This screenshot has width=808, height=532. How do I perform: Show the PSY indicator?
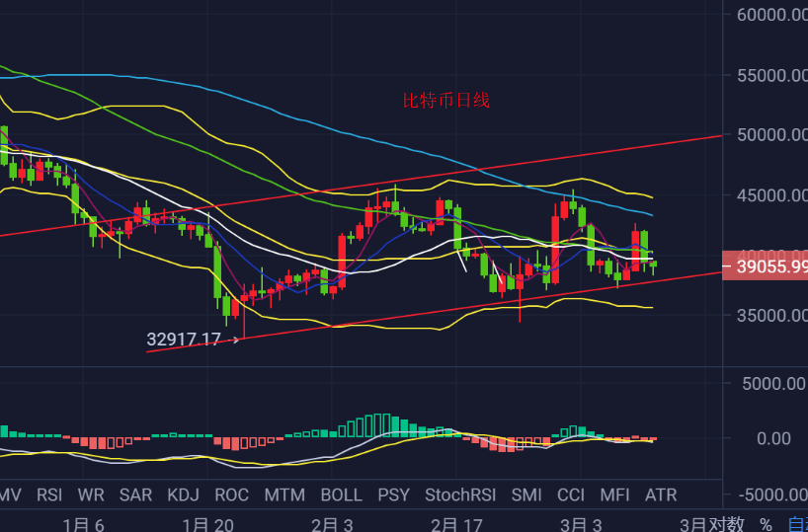[394, 494]
